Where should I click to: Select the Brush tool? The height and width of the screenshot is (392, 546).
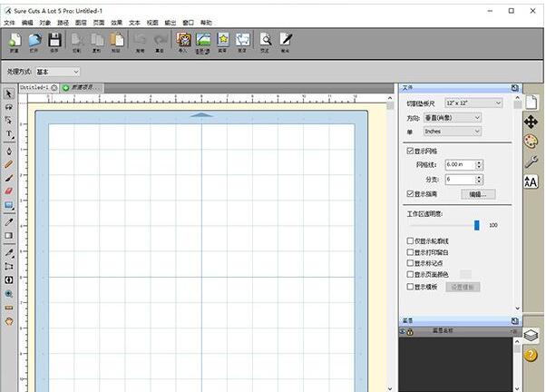tap(9, 178)
